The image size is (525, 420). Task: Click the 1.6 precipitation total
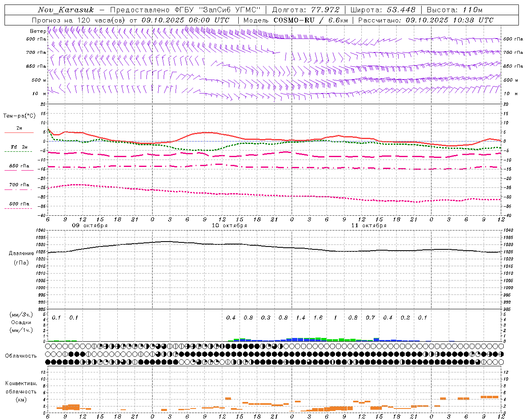[318, 317]
